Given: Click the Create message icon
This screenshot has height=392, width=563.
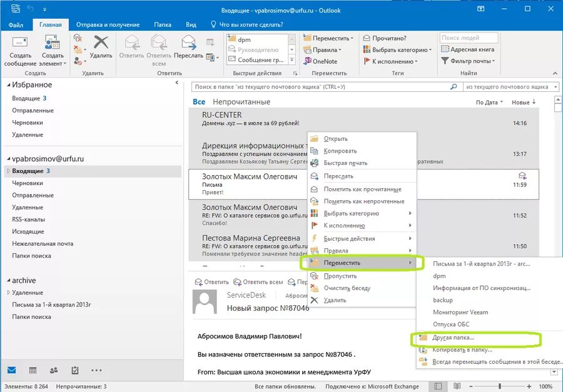Looking at the screenshot, I should 20,43.
